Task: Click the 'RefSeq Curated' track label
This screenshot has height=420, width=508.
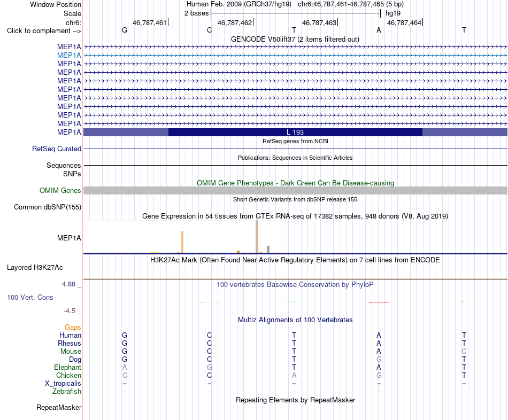Action: coord(57,149)
